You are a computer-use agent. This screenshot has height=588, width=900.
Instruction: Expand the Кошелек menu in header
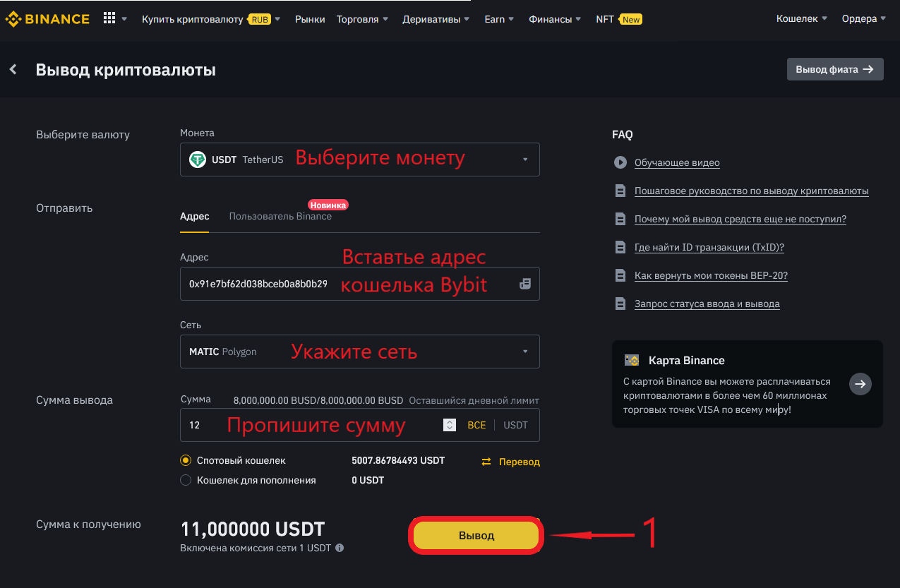[801, 19]
